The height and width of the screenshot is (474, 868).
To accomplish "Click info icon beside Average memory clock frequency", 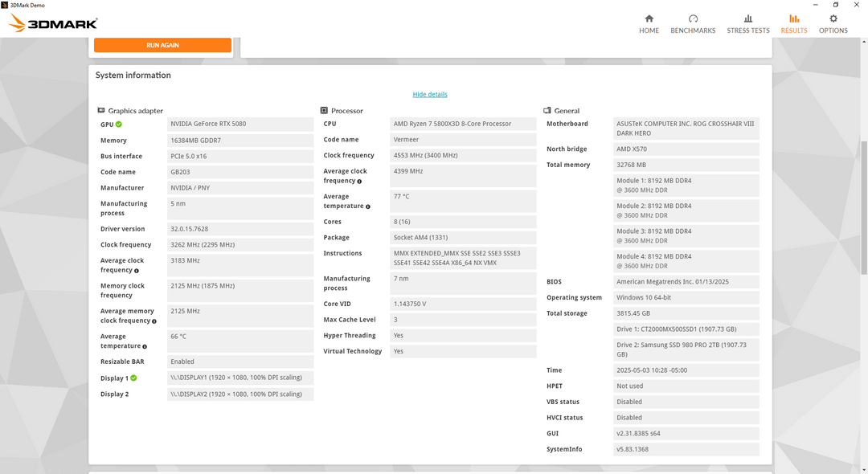I will coord(154,321).
